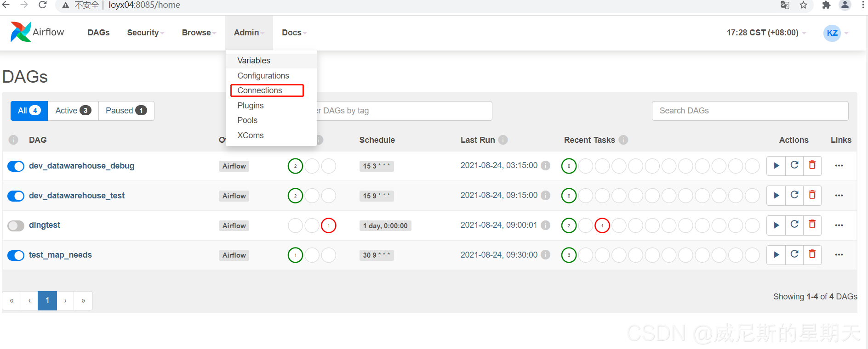This screenshot has width=868, height=349.
Task: Go back with the browser back arrow
Action: [x=6, y=5]
